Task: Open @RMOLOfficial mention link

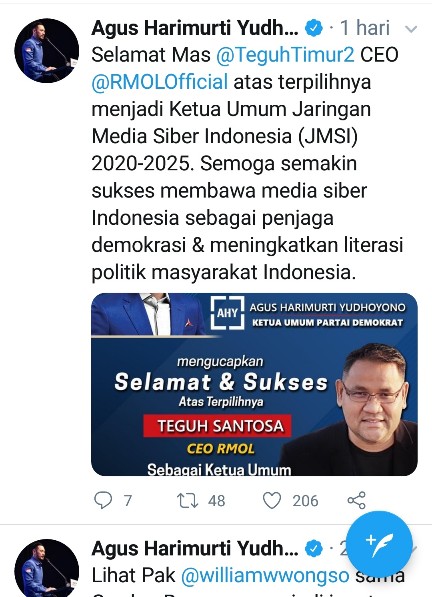Action: pos(160,82)
